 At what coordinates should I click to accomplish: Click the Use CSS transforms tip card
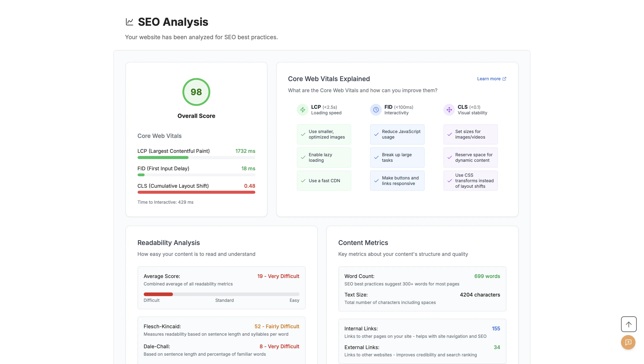click(470, 181)
